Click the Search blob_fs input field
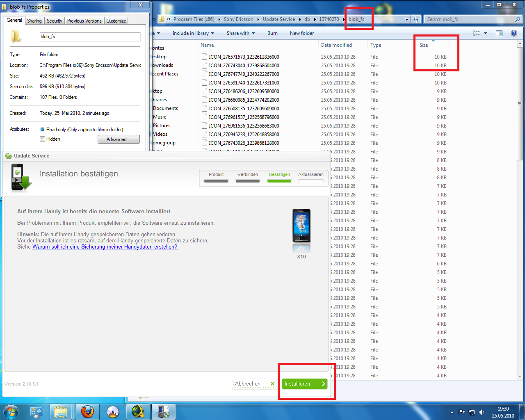 tap(470, 19)
